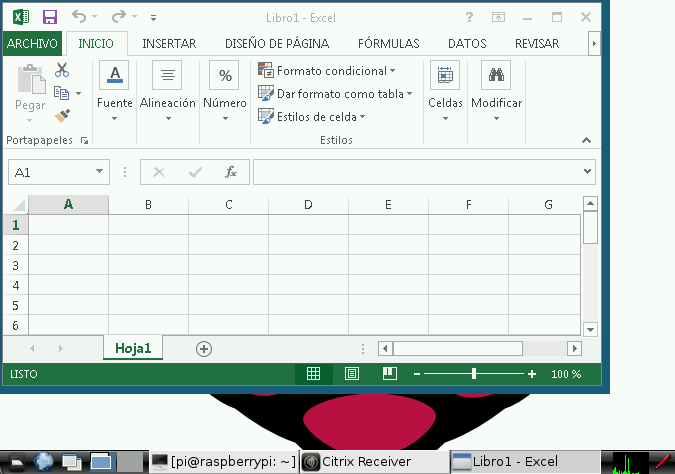Select the Hoja1 sheet tab
Image resolution: width=675 pixels, height=474 pixels.
click(x=133, y=348)
